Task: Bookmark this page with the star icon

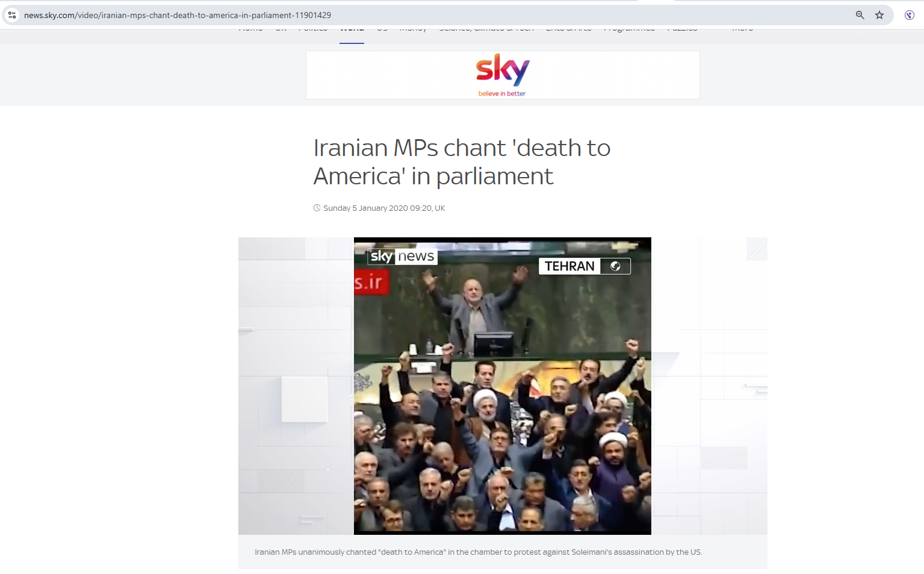Action: point(879,15)
